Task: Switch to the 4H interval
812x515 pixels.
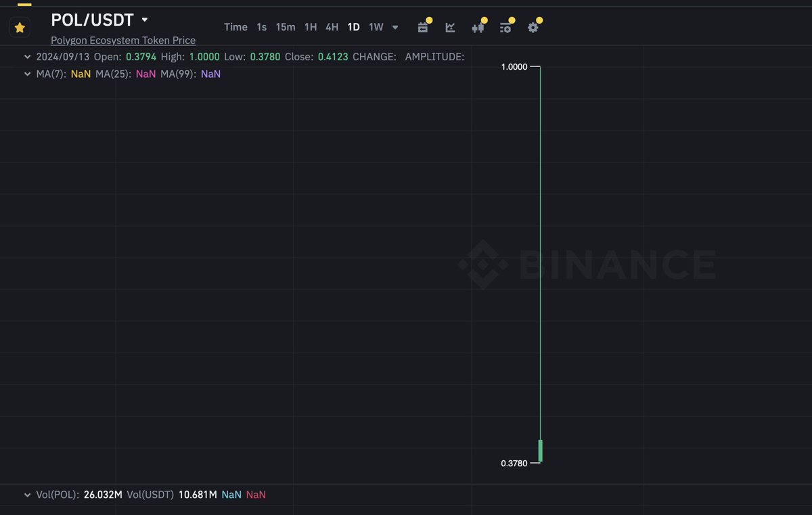Action: pyautogui.click(x=332, y=27)
